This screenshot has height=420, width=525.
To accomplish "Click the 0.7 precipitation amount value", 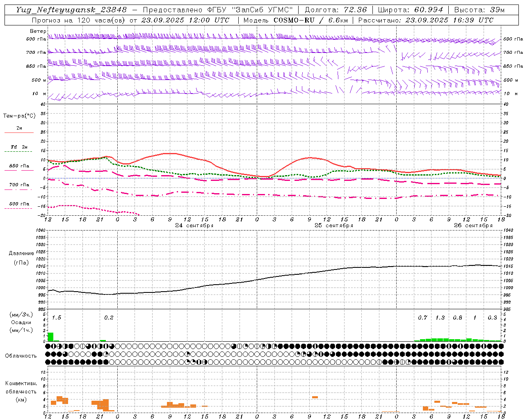I will (x=423, y=317).
